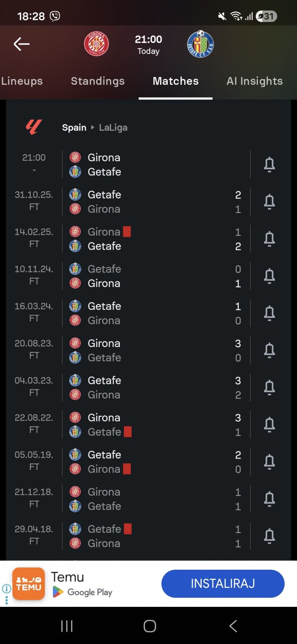Open the Temu ad app icon
Viewport: 297px width, 644px height.
pyautogui.click(x=28, y=584)
